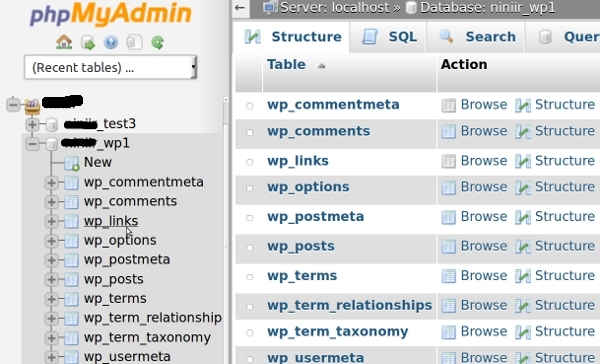Collapse the server root tree node

[13, 104]
